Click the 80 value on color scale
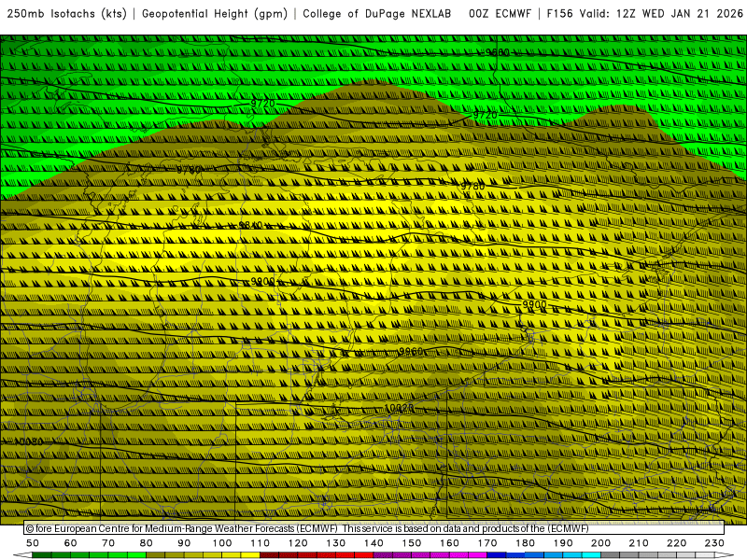 pyautogui.click(x=146, y=543)
